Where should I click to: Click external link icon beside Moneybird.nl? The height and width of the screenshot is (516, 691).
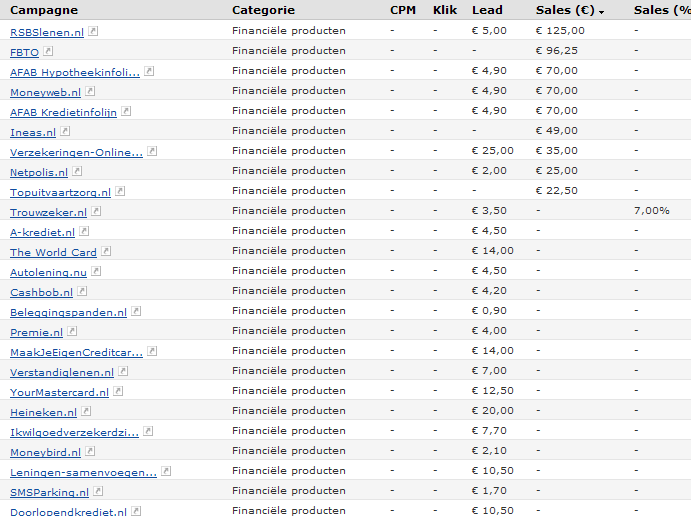point(90,451)
